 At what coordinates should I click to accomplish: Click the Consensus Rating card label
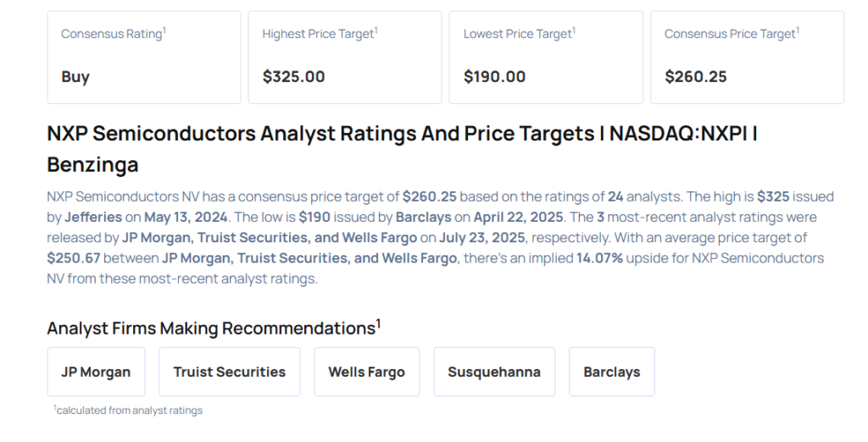pyautogui.click(x=113, y=34)
